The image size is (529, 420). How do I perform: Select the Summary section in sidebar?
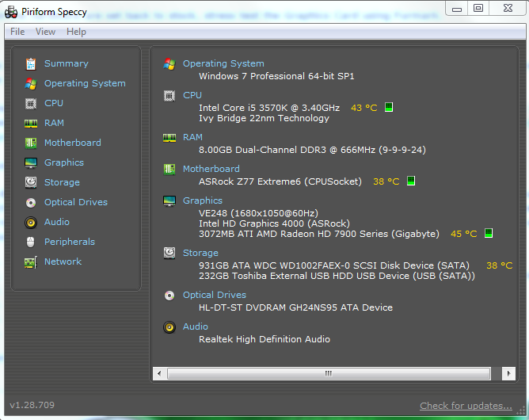coord(67,63)
